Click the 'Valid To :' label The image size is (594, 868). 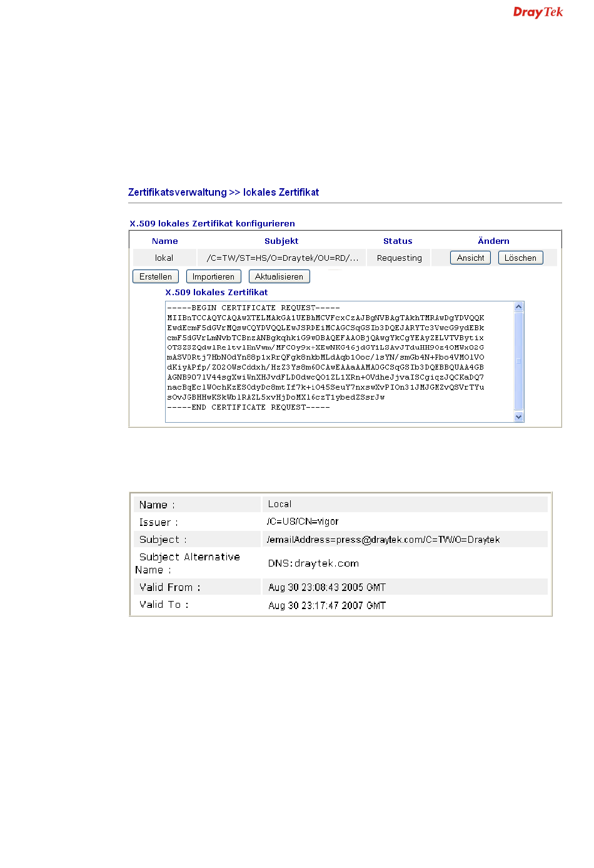coord(163,605)
